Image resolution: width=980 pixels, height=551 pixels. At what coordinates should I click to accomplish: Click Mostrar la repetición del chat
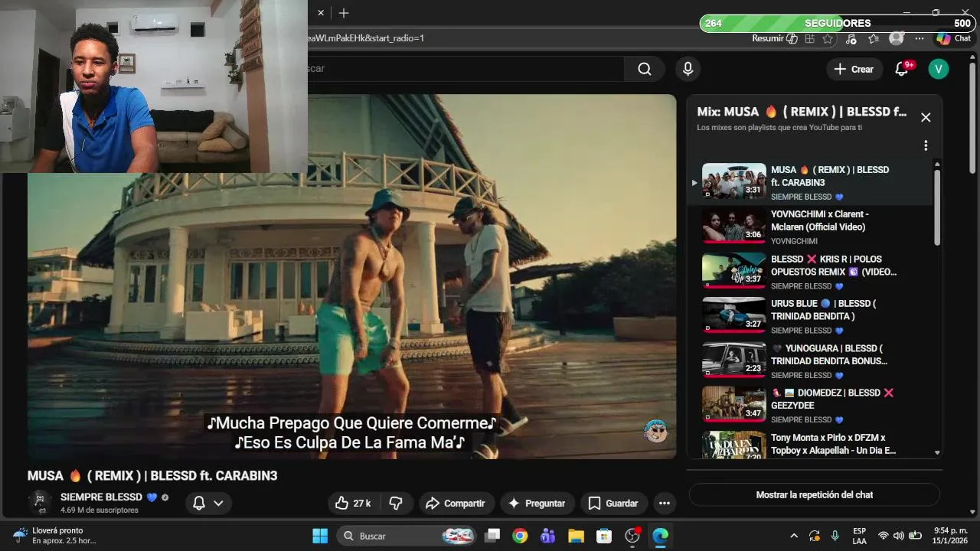[814, 494]
